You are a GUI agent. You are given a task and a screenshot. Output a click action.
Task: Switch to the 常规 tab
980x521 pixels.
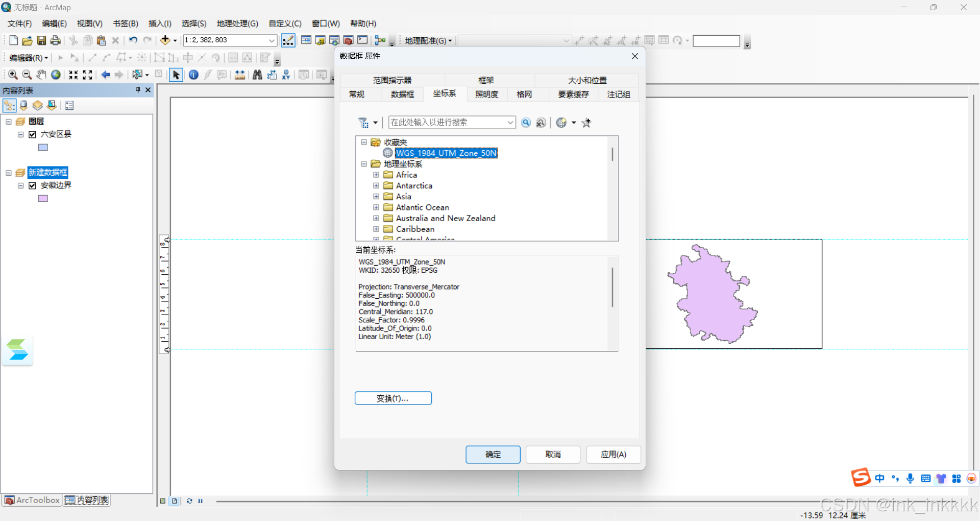pyautogui.click(x=357, y=94)
